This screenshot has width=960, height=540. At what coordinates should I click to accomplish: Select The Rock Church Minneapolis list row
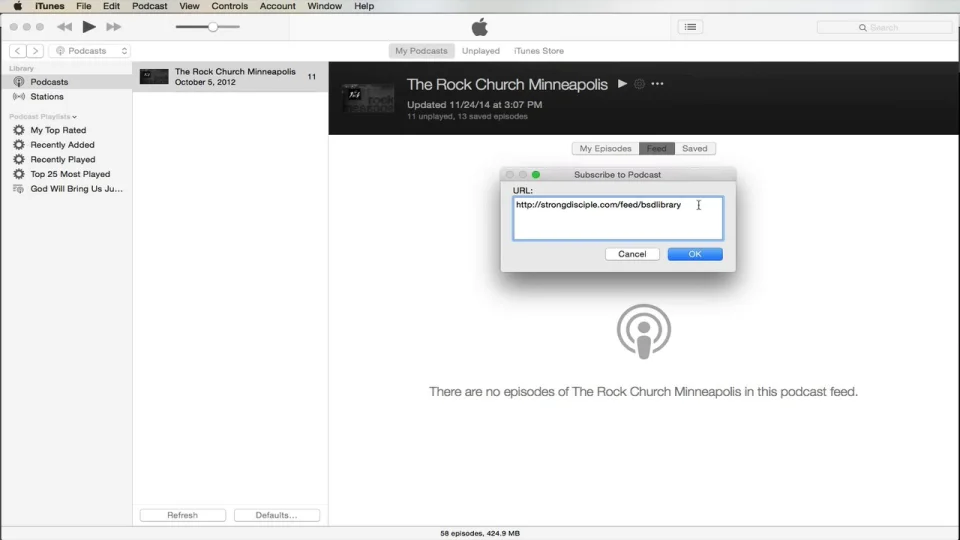[x=230, y=77]
